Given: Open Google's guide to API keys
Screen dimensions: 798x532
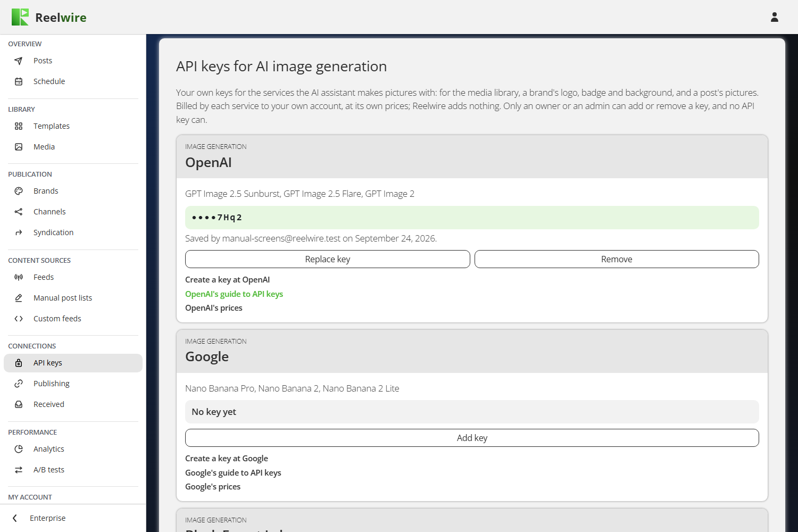Looking at the screenshot, I should [233, 473].
